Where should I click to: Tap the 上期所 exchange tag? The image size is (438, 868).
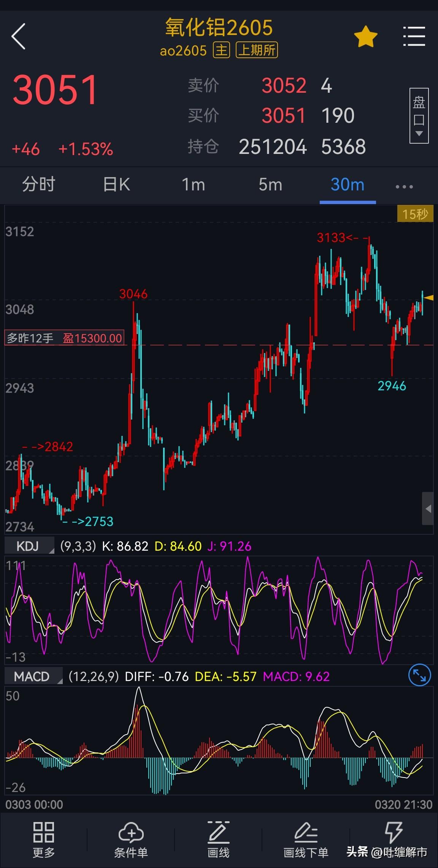(x=257, y=50)
